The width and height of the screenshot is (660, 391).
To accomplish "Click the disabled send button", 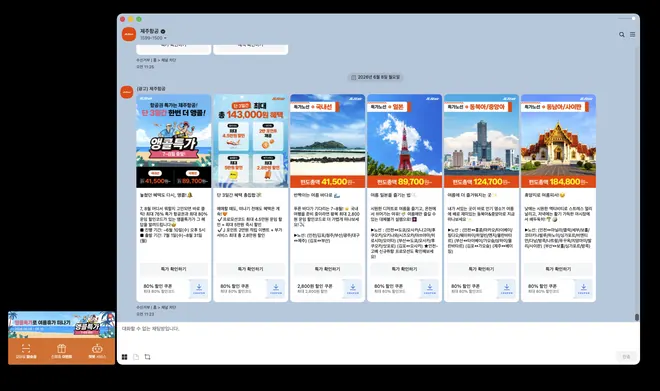I will pos(626,356).
